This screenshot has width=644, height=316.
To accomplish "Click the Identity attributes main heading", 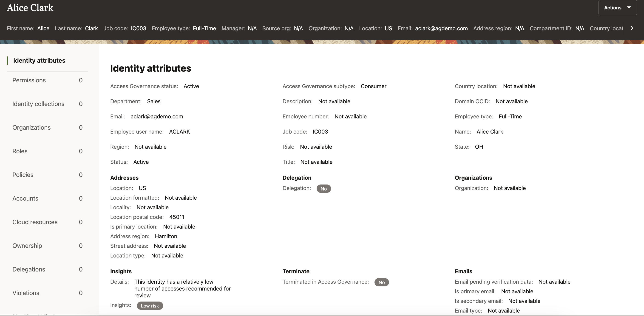I will [151, 68].
